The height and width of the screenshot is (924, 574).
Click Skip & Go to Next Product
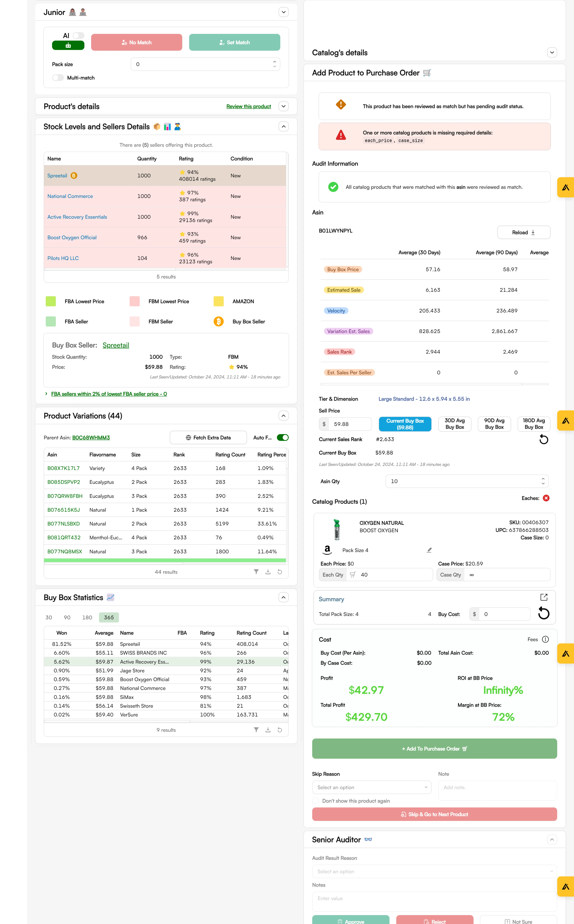(434, 814)
